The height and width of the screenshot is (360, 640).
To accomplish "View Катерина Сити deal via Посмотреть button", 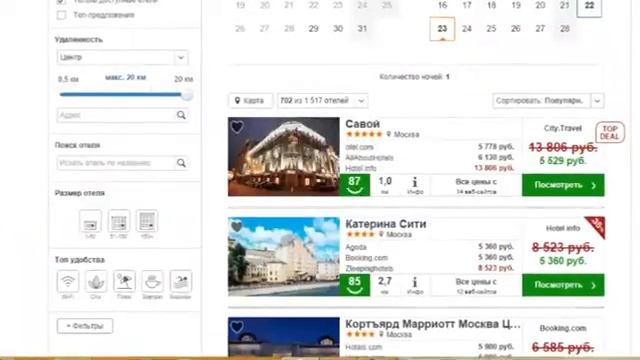I will click(x=563, y=285).
